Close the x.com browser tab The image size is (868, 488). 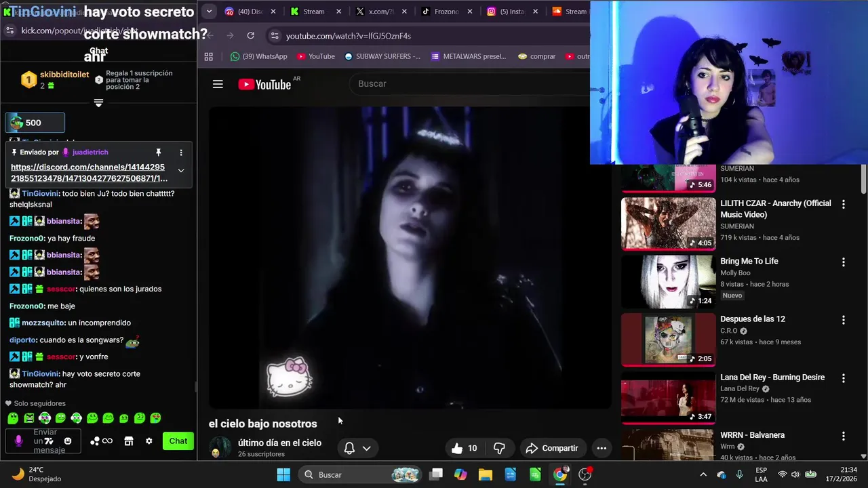pyautogui.click(x=404, y=12)
